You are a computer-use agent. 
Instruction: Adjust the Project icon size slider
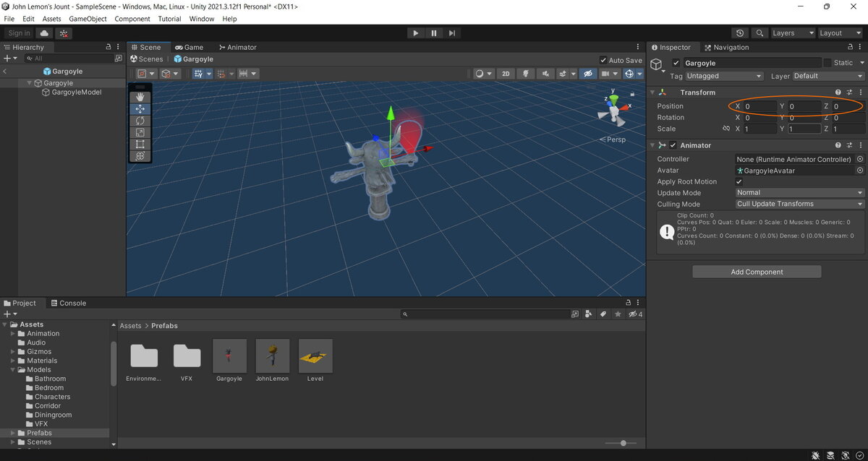623,443
